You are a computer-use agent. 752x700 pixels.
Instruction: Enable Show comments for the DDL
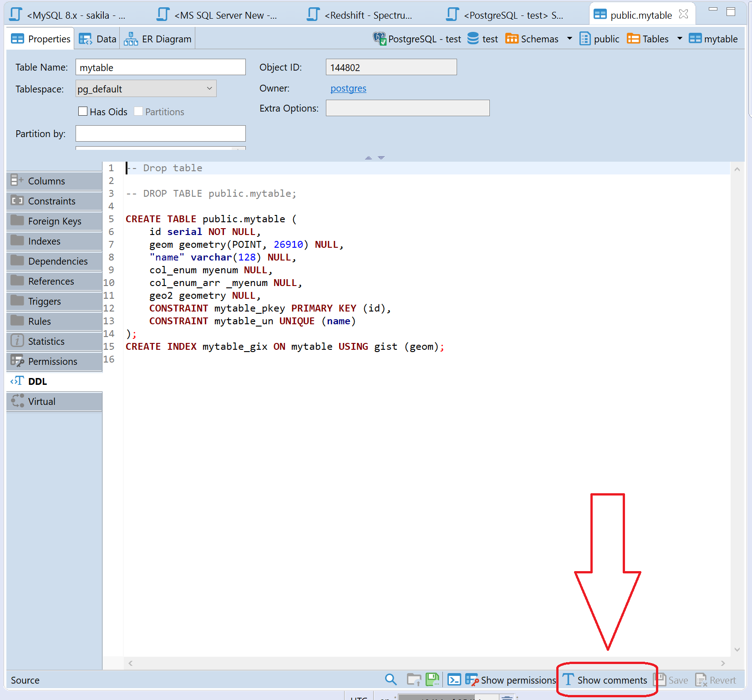point(607,680)
